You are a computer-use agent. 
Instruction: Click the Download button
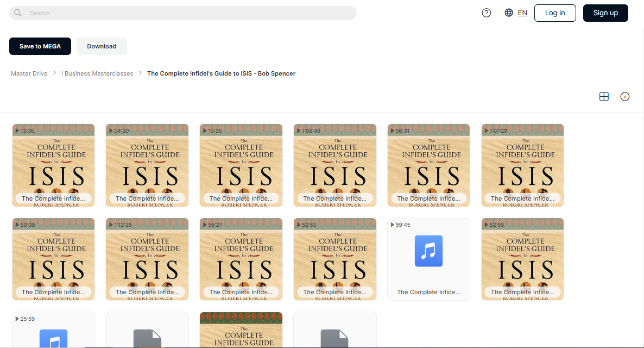coord(102,46)
